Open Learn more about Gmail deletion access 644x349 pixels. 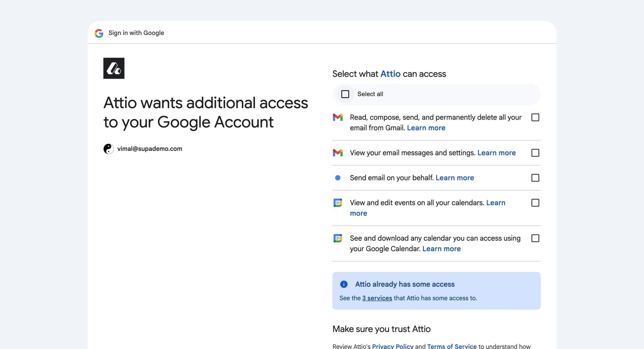[x=426, y=128]
